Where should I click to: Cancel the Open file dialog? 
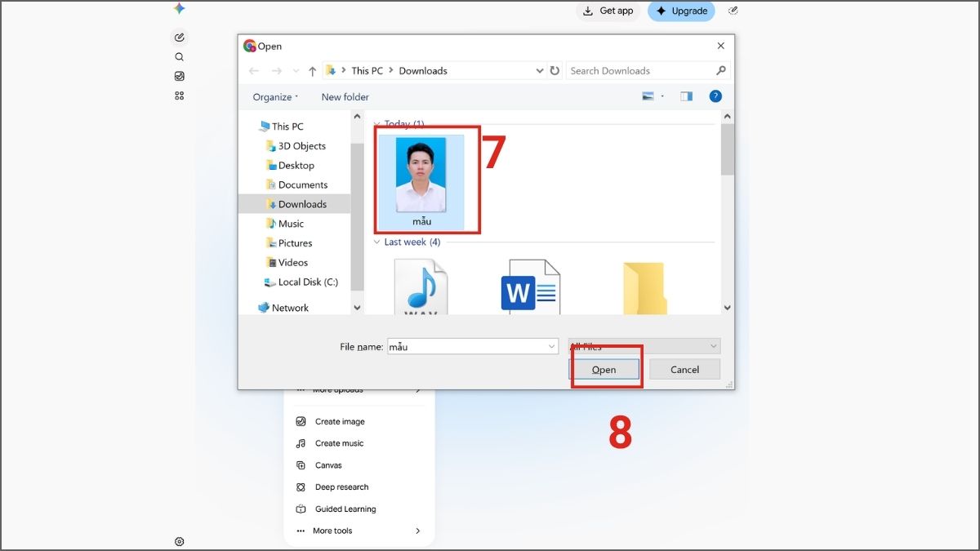tap(684, 370)
